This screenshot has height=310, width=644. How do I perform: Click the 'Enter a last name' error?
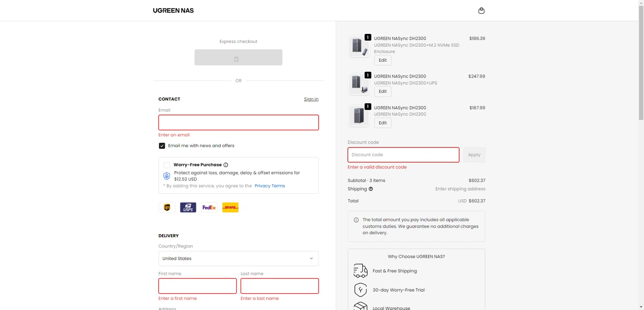coord(260,298)
